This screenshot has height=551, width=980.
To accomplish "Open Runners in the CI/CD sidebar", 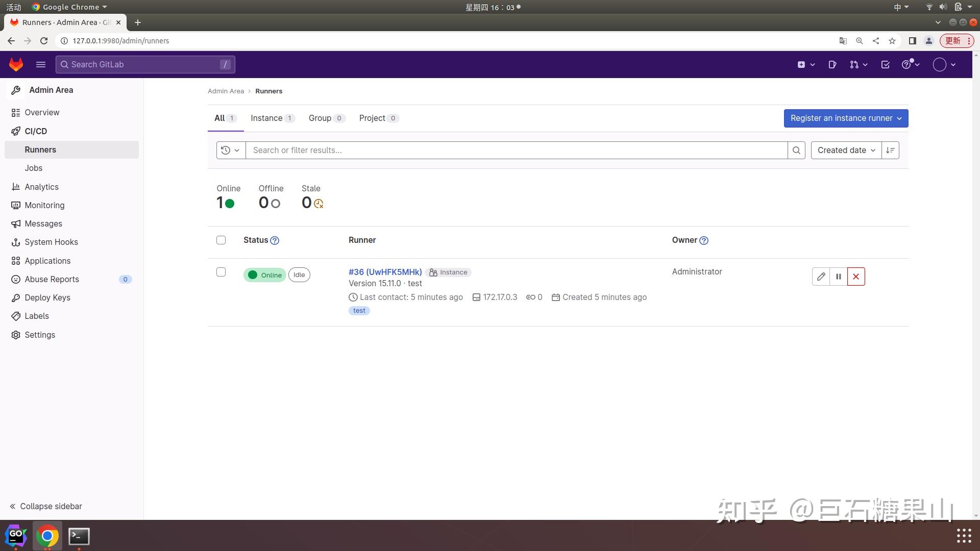I will pyautogui.click(x=39, y=149).
